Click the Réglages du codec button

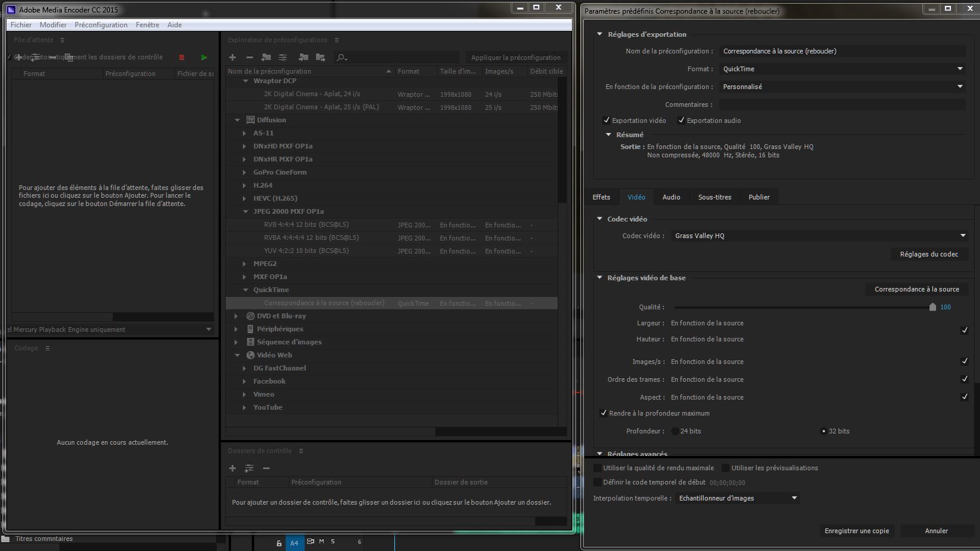929,254
